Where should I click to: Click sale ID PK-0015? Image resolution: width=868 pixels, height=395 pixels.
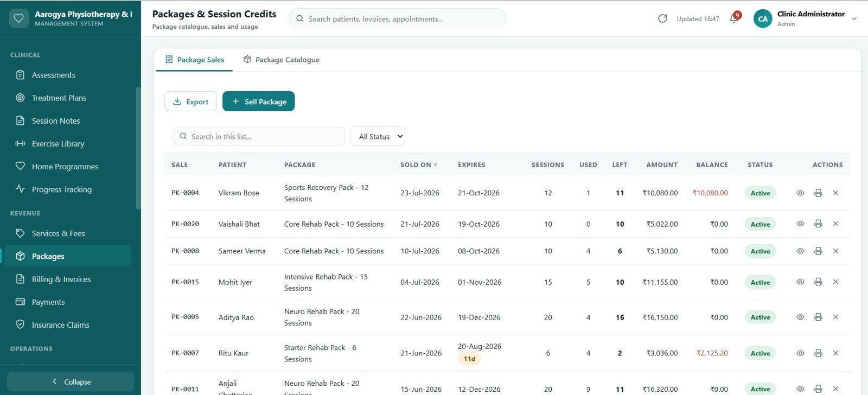(x=185, y=282)
